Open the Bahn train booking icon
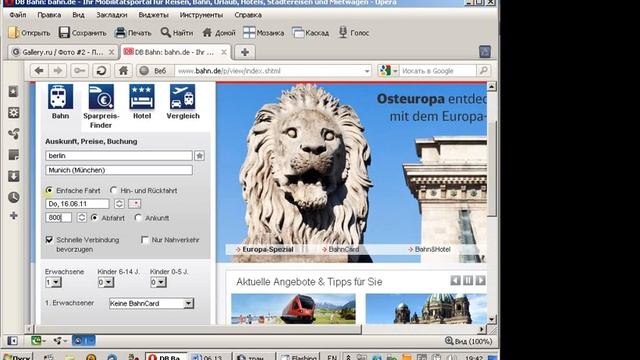Screen dimensions: 640x360 point(60,97)
